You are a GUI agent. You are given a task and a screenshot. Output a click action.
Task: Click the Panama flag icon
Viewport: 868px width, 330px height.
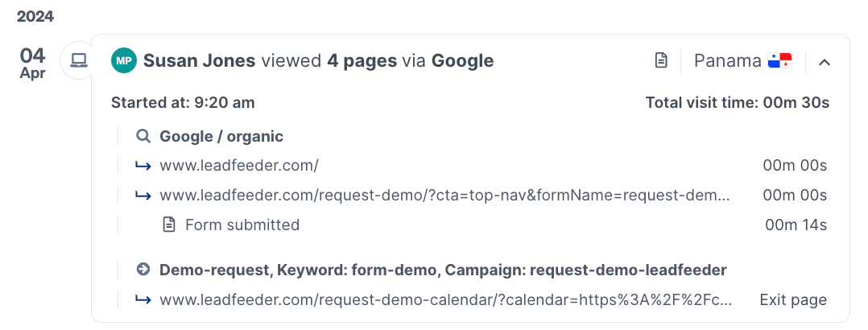[780, 60]
